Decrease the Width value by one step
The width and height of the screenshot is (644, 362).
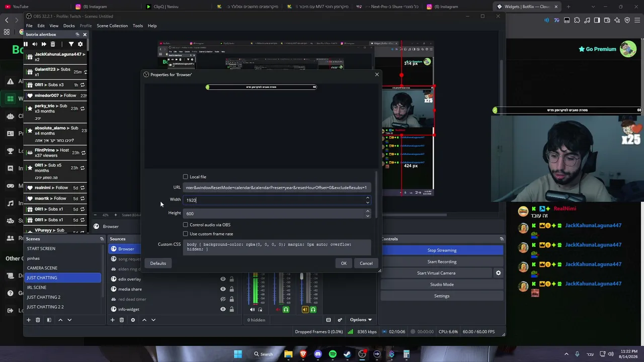[x=368, y=202]
